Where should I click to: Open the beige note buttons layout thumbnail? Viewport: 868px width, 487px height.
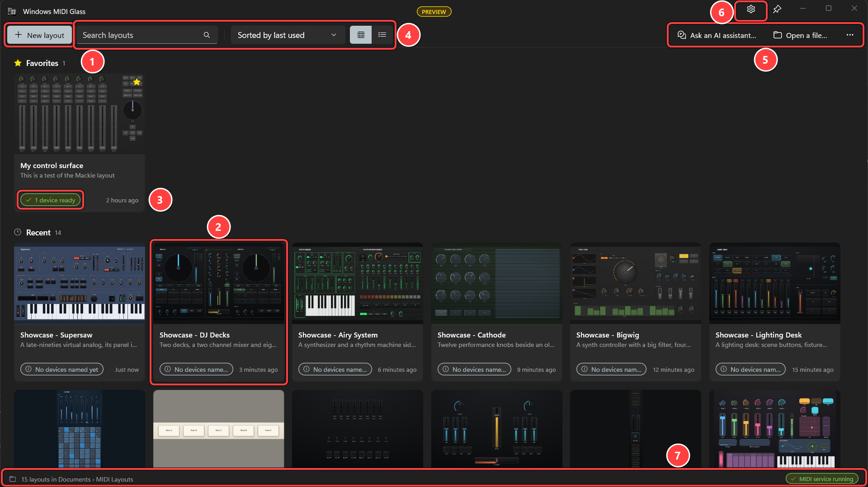pyautogui.click(x=219, y=429)
